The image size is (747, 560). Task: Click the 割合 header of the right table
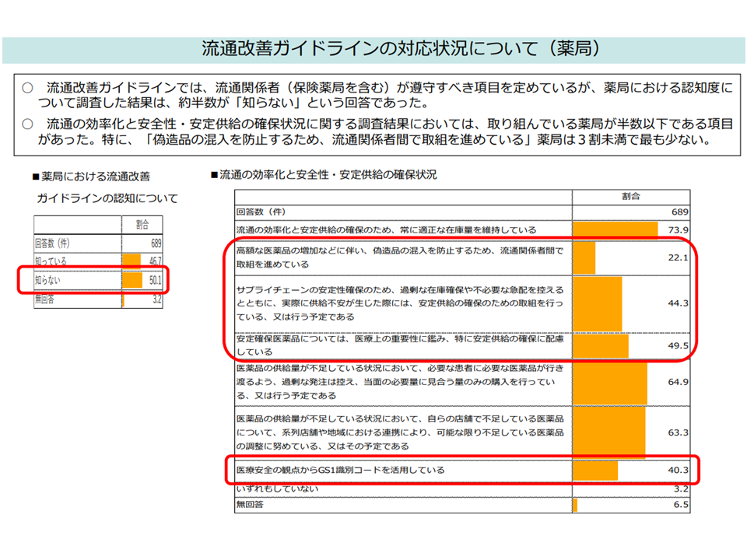click(631, 198)
